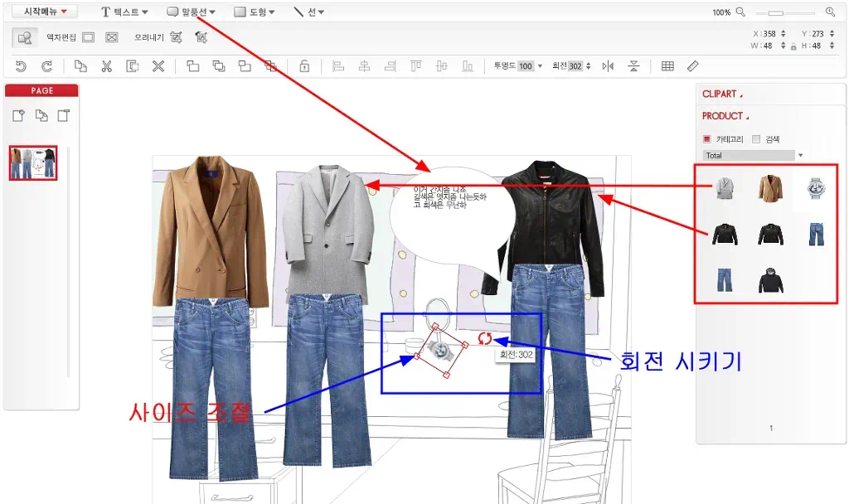Image resolution: width=849 pixels, height=504 pixels.
Task: Click the 100% zoom level text
Action: point(721,12)
